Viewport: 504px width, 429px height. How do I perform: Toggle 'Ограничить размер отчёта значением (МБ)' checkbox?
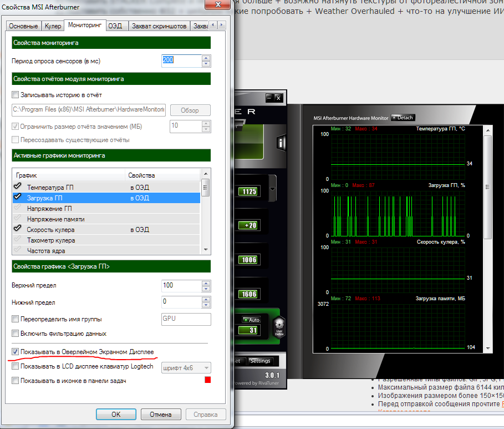(15, 127)
